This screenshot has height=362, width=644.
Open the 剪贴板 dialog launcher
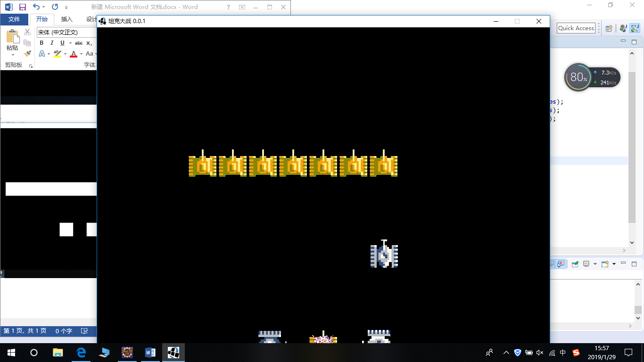pos(31,66)
